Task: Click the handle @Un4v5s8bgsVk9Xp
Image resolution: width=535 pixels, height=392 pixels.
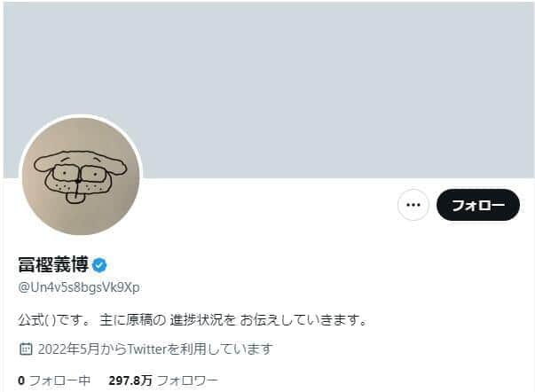Action: [x=79, y=287]
